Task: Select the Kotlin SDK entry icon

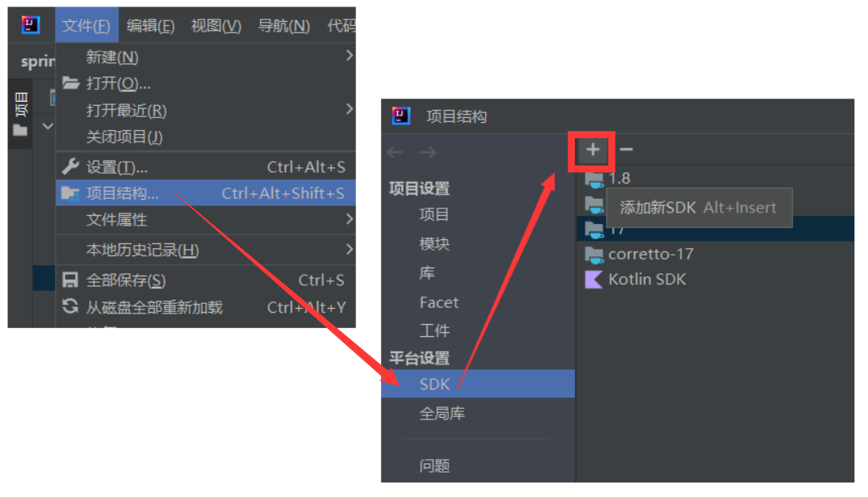Action: click(x=593, y=280)
